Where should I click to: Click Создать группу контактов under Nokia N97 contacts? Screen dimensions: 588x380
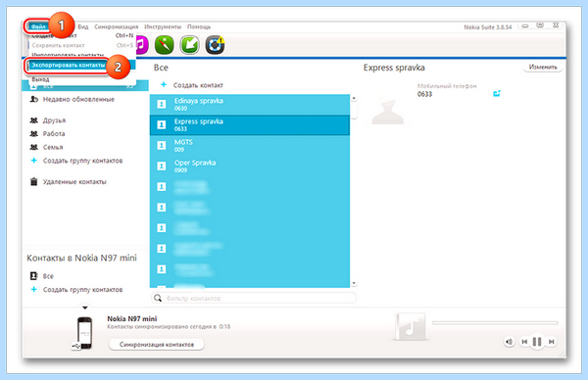(x=82, y=290)
